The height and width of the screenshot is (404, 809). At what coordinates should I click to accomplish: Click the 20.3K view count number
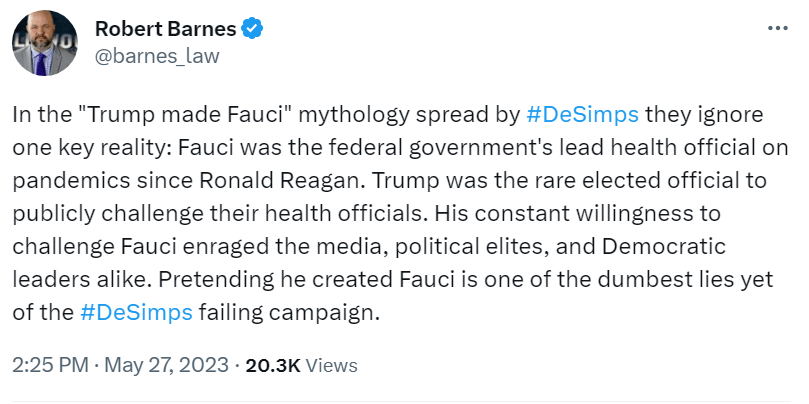pos(273,366)
